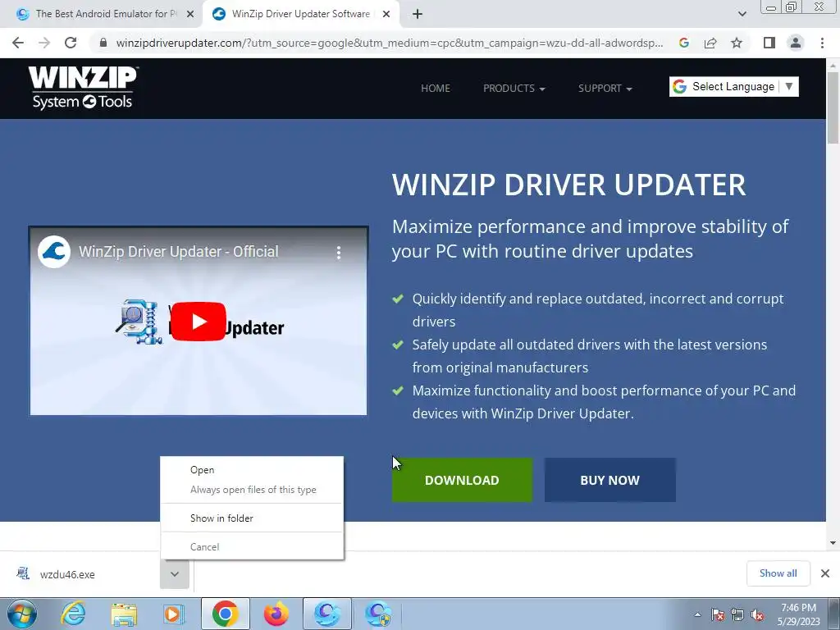Open Windows Media Player in taskbar
Screen dimensions: 840x630
[174, 614]
